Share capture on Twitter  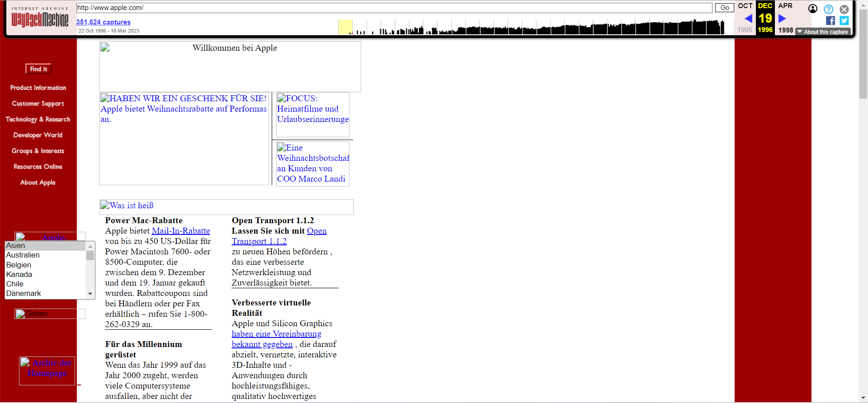(x=844, y=21)
